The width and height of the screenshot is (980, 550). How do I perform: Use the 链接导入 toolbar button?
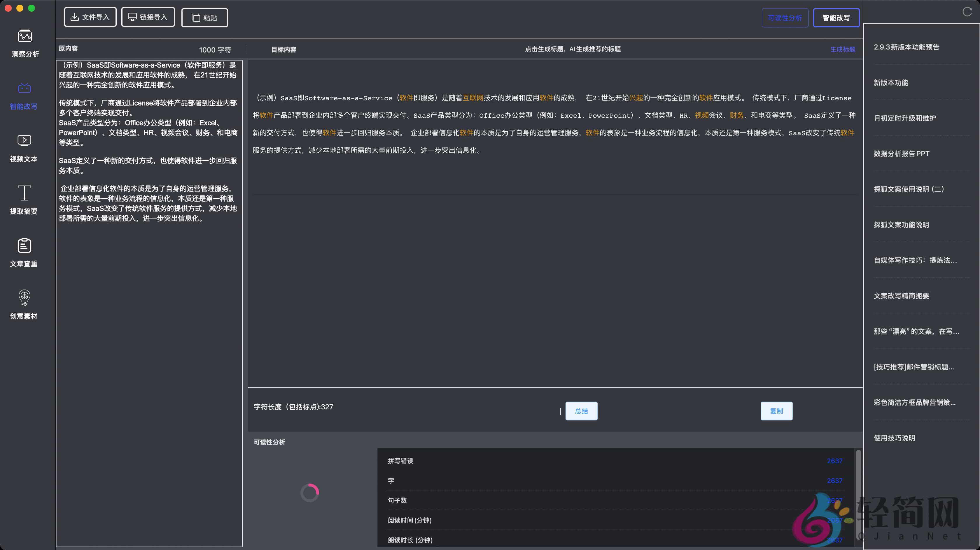point(148,17)
